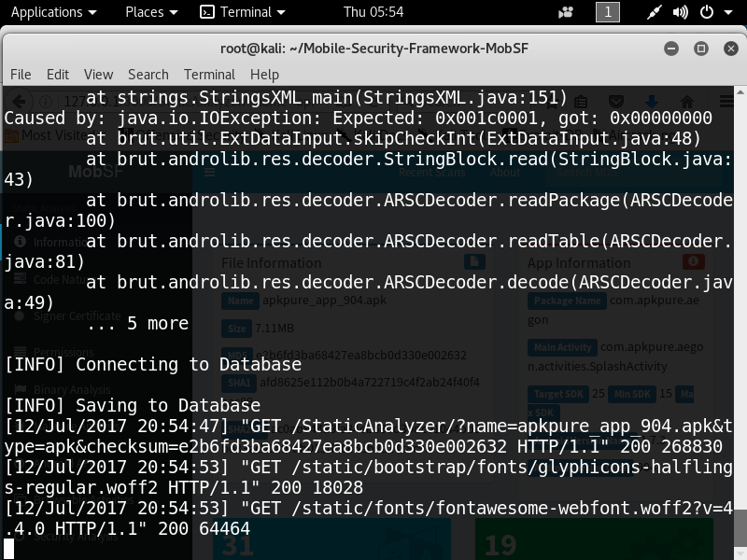Click the terminal title bar text

coord(374,49)
